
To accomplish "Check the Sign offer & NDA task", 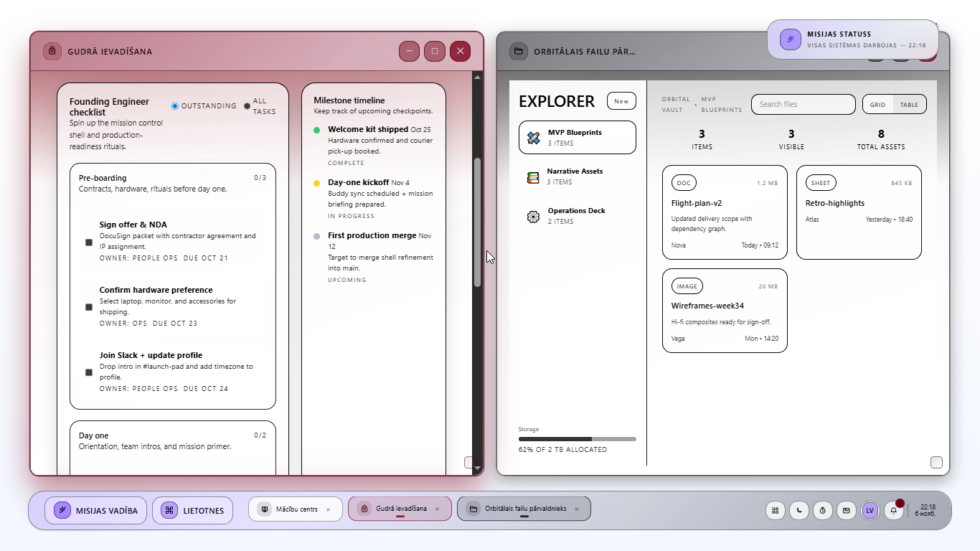I will click(x=88, y=242).
